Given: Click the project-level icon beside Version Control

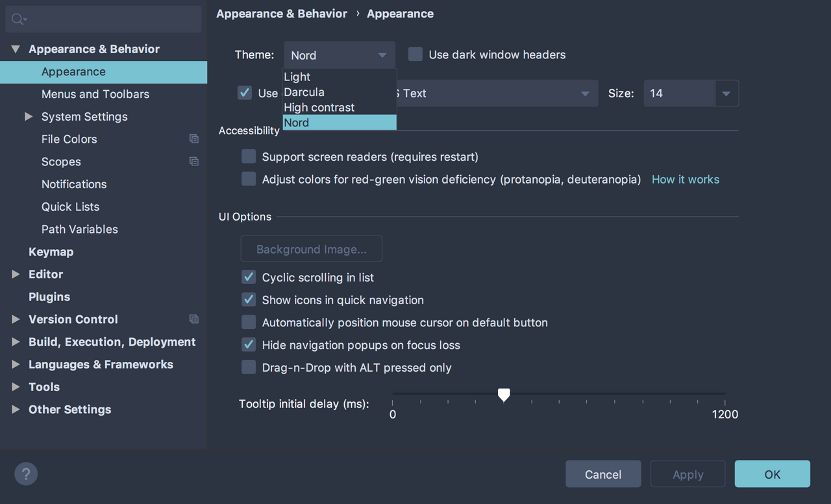Looking at the screenshot, I should (193, 319).
